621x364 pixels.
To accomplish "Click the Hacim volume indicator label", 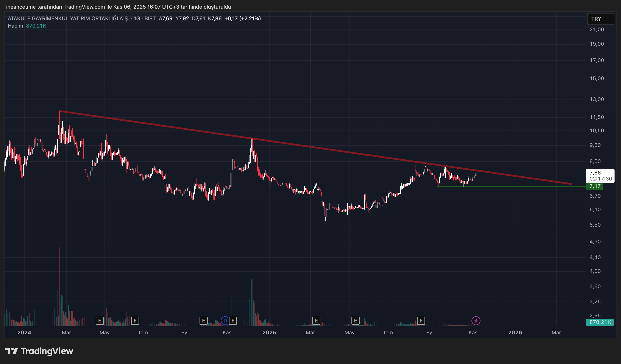I will (15, 26).
